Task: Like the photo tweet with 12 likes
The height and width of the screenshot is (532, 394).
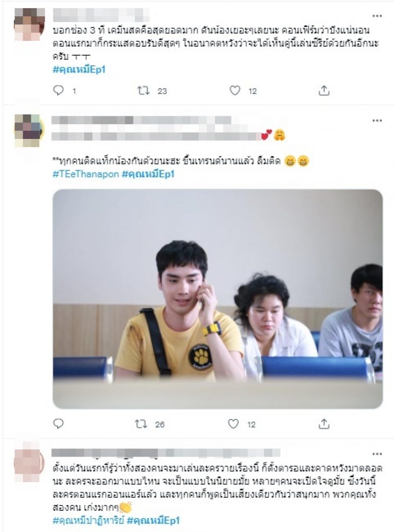Action: click(233, 424)
